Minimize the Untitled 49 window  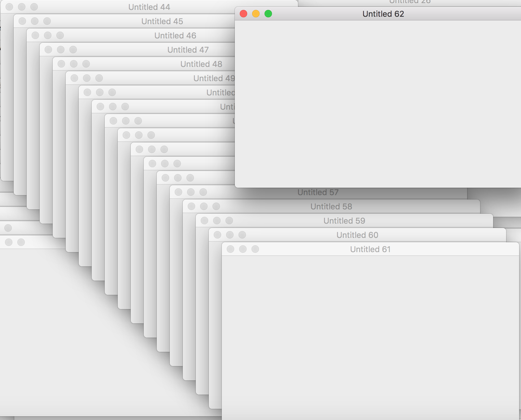click(x=87, y=78)
